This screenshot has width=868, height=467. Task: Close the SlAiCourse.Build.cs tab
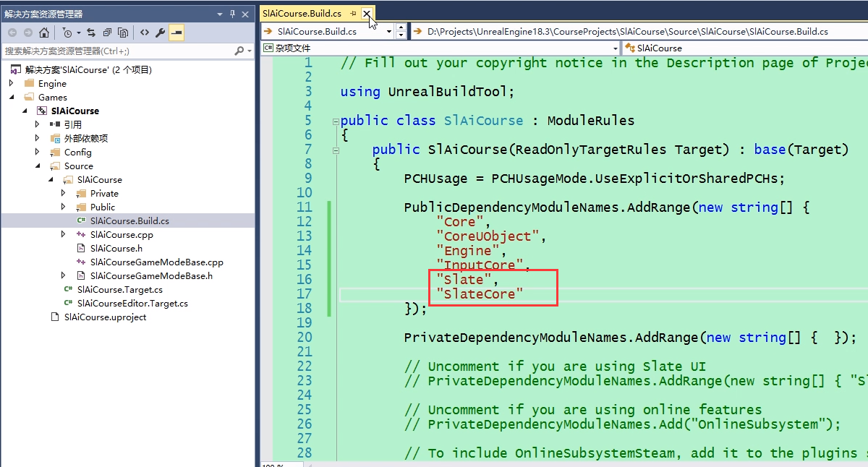point(367,13)
